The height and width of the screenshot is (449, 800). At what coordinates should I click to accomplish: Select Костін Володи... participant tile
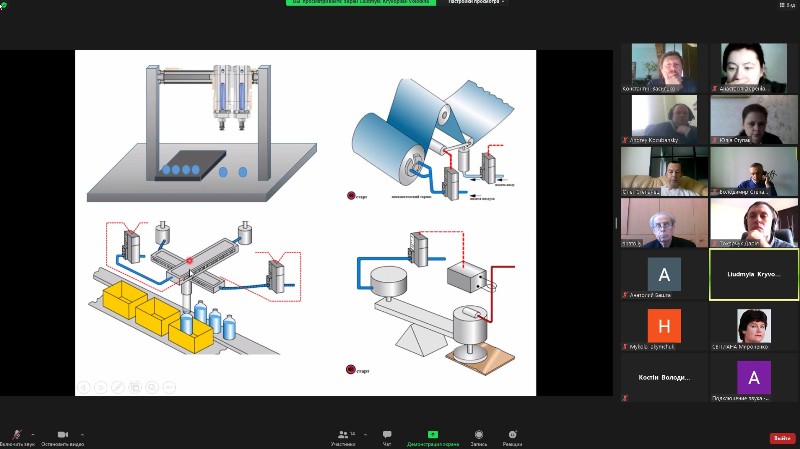click(x=664, y=378)
